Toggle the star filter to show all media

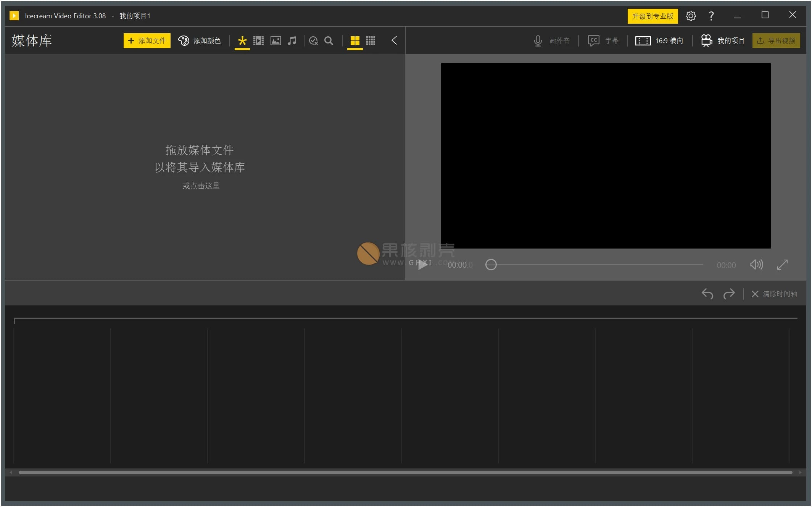tap(242, 40)
